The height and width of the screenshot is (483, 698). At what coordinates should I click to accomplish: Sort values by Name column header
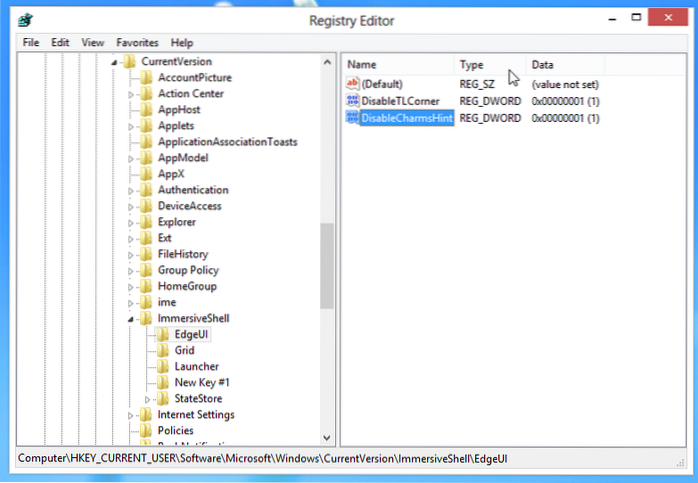pyautogui.click(x=398, y=64)
